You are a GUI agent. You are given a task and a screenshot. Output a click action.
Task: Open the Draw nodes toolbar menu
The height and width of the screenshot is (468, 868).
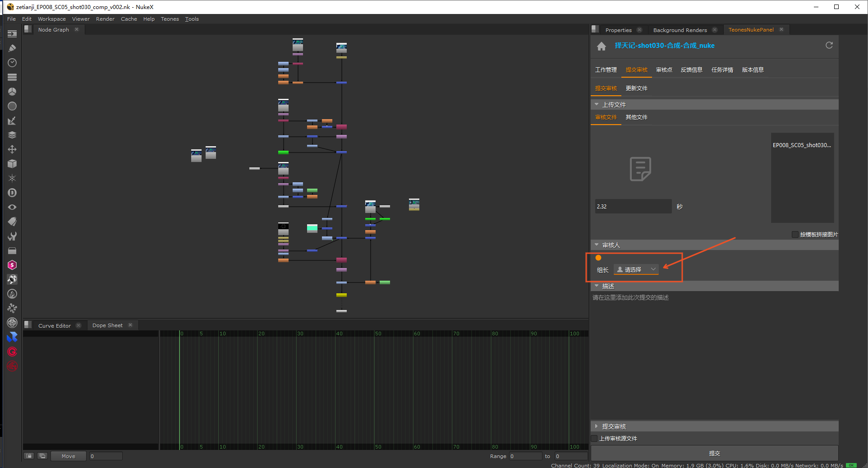(x=12, y=48)
